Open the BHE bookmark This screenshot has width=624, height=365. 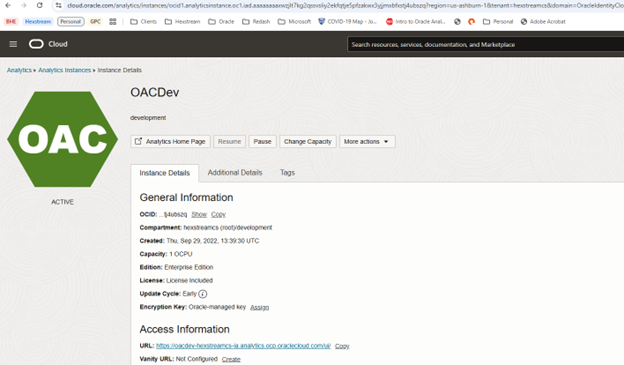coord(11,21)
